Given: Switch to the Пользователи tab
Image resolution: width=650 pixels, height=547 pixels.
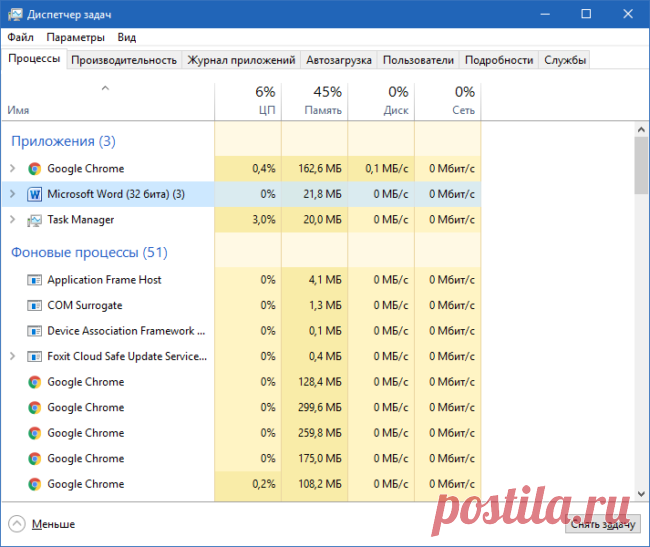Looking at the screenshot, I should tap(418, 60).
